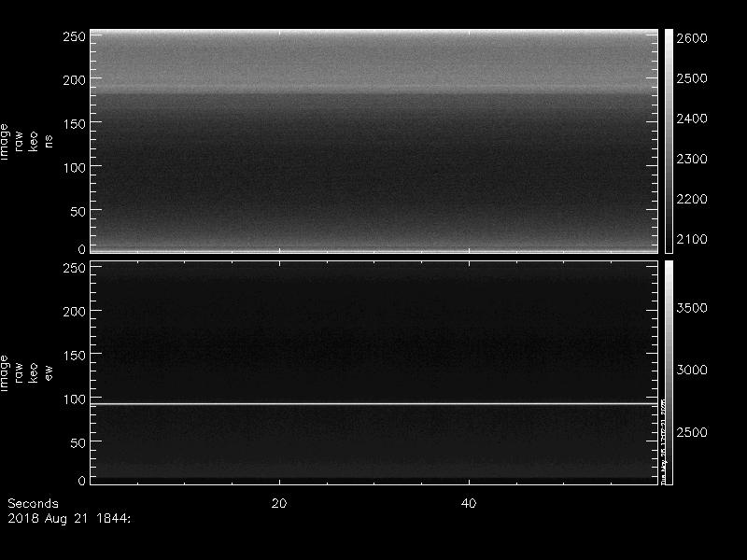Click the '2300' color bar value
Viewport: 747px width, 560px height.
(692, 159)
